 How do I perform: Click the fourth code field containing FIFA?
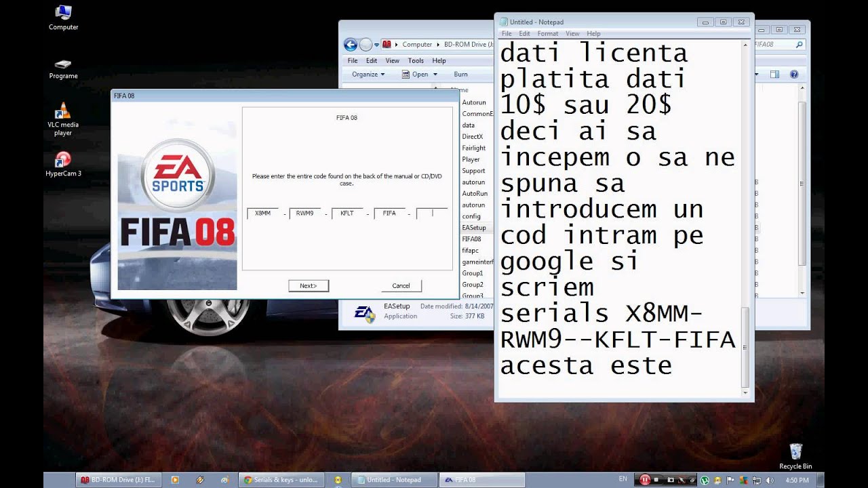tap(389, 213)
